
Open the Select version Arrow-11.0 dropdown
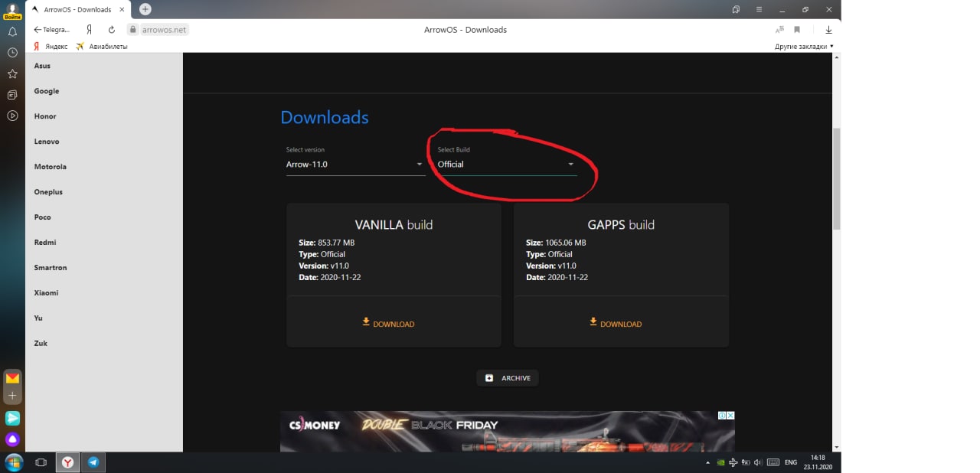[x=355, y=164]
